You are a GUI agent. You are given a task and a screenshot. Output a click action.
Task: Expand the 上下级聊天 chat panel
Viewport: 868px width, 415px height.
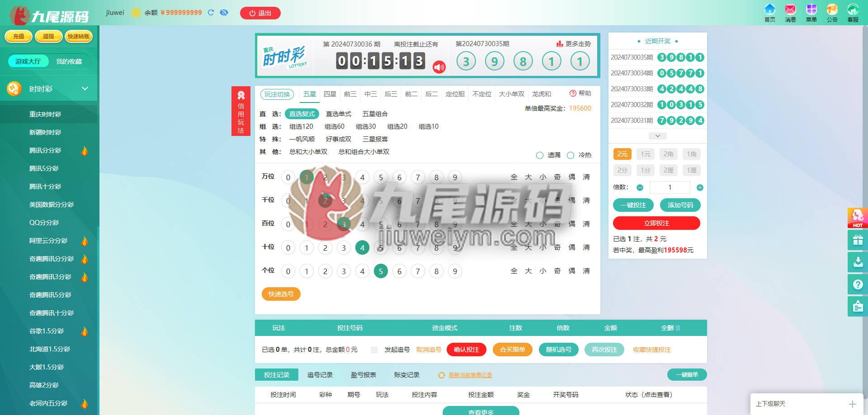point(853,404)
